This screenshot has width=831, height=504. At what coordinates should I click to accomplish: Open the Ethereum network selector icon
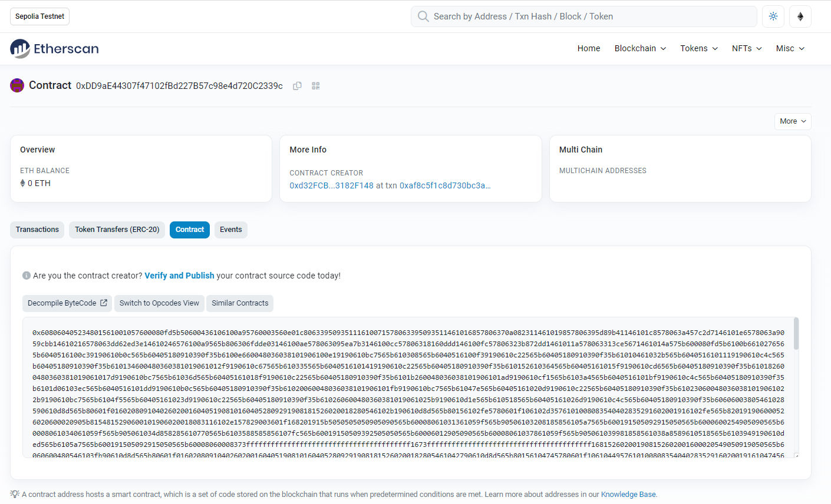pyautogui.click(x=800, y=16)
